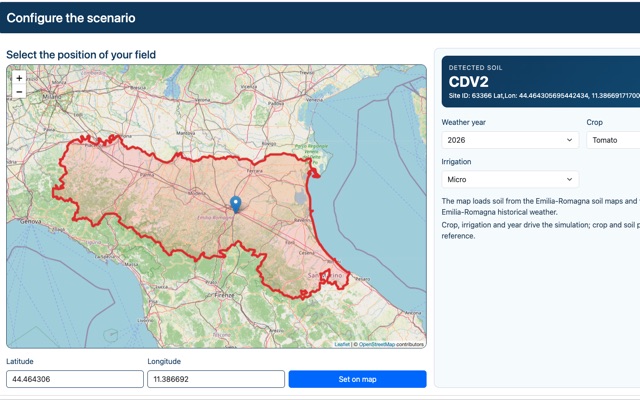Open the Crop dropdown showing Tomato
640x400 pixels.
pyautogui.click(x=613, y=140)
